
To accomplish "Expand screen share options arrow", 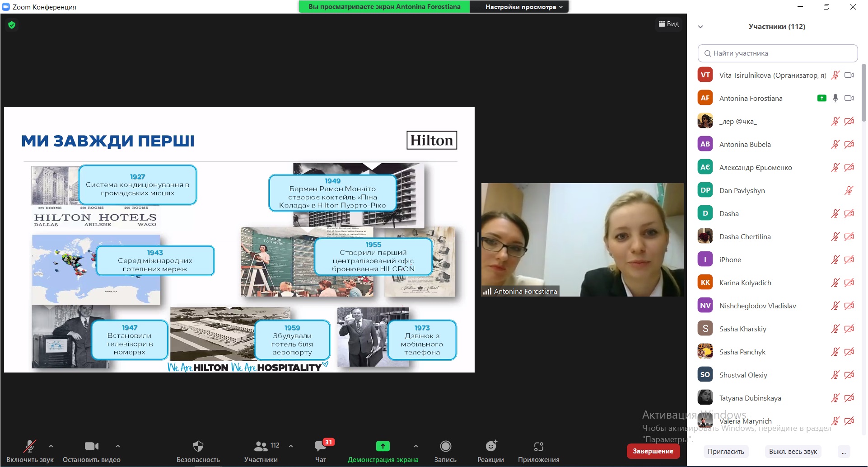I will coord(416,446).
